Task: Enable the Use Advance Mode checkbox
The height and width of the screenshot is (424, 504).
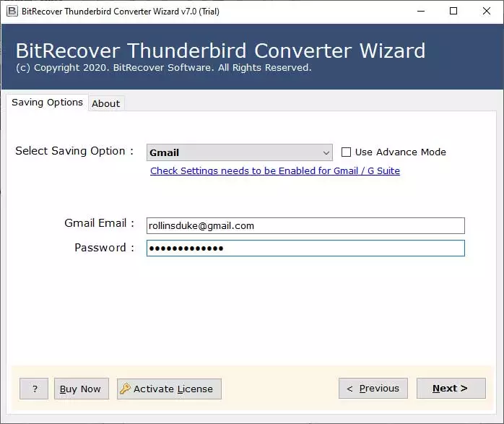Action: tap(346, 152)
